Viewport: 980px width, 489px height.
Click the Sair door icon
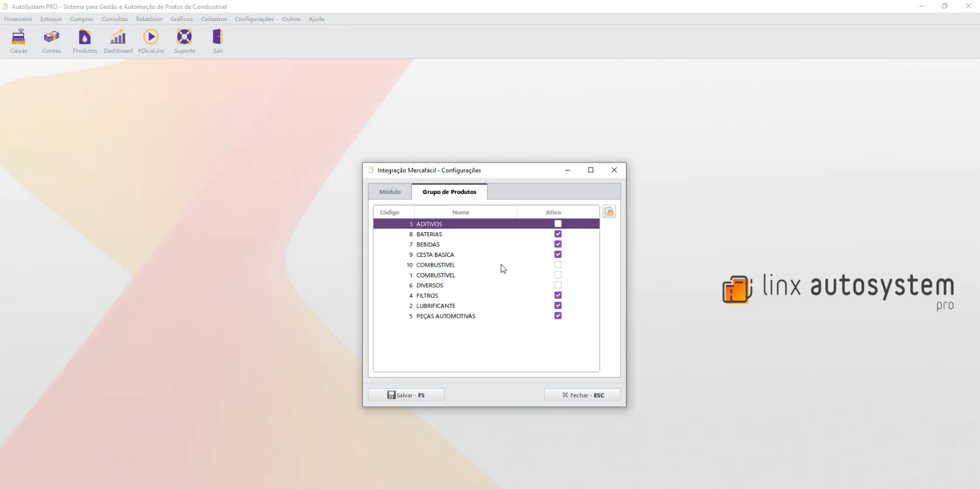217,41
